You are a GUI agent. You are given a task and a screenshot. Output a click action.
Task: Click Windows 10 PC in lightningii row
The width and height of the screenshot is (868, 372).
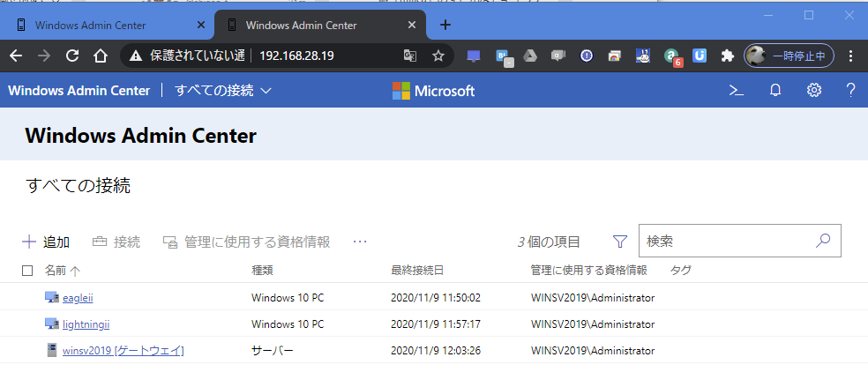tap(288, 324)
